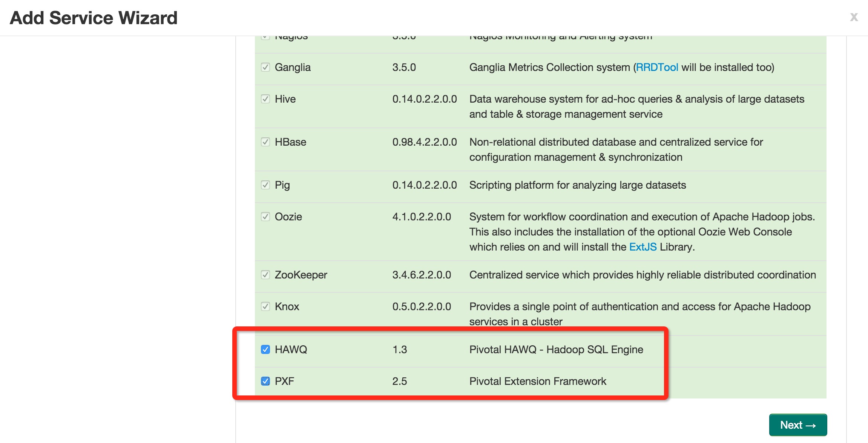Open the ExtJS library link

pyautogui.click(x=643, y=247)
